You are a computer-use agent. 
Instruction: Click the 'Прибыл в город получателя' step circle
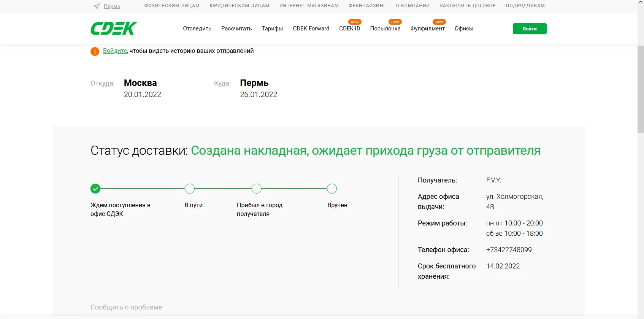coord(257,189)
